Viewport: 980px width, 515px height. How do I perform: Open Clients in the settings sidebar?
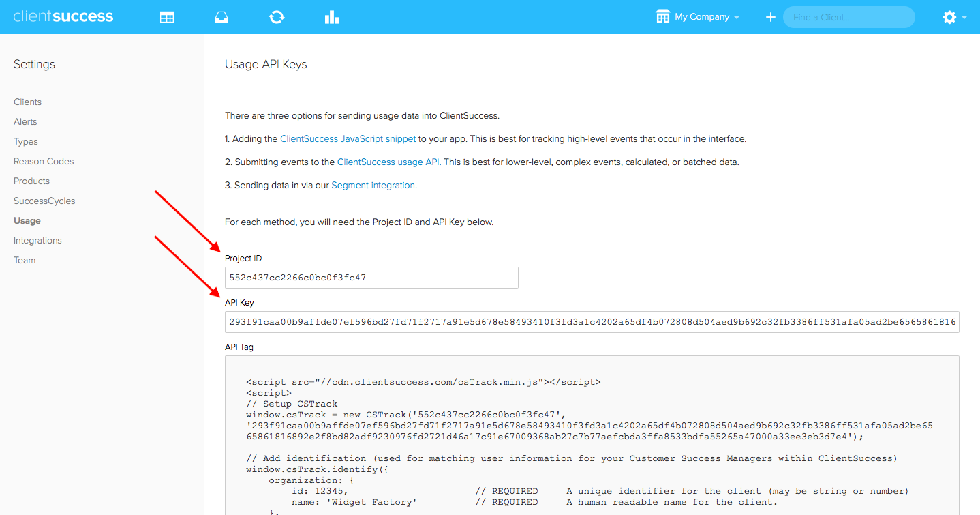click(x=27, y=102)
